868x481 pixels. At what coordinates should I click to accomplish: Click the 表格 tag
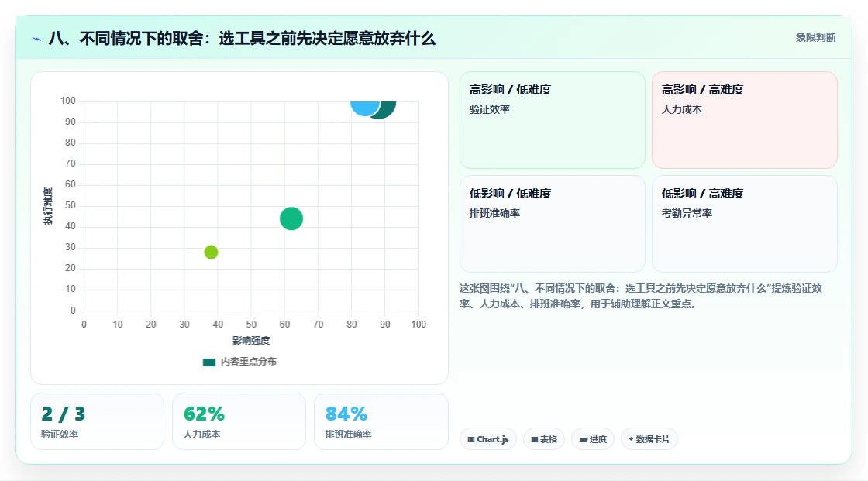543,439
